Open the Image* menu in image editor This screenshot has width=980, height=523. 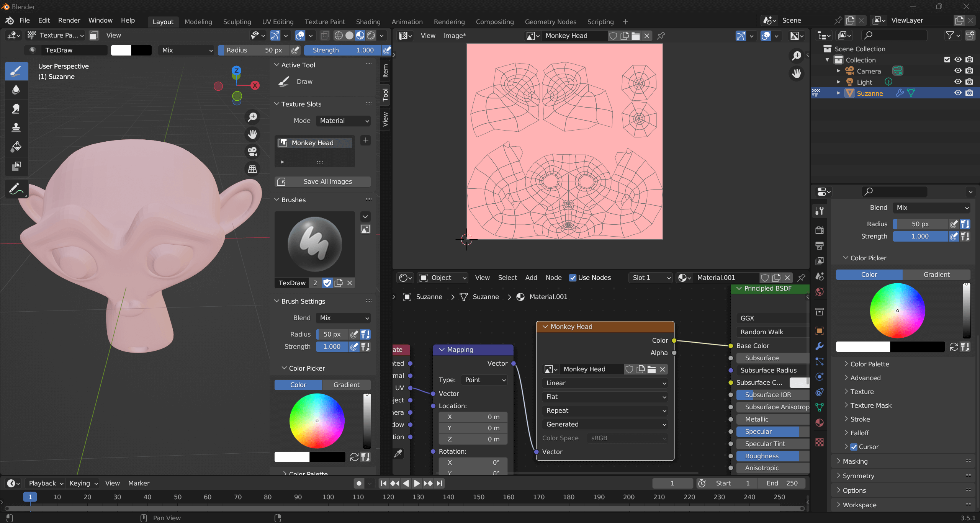(x=455, y=36)
